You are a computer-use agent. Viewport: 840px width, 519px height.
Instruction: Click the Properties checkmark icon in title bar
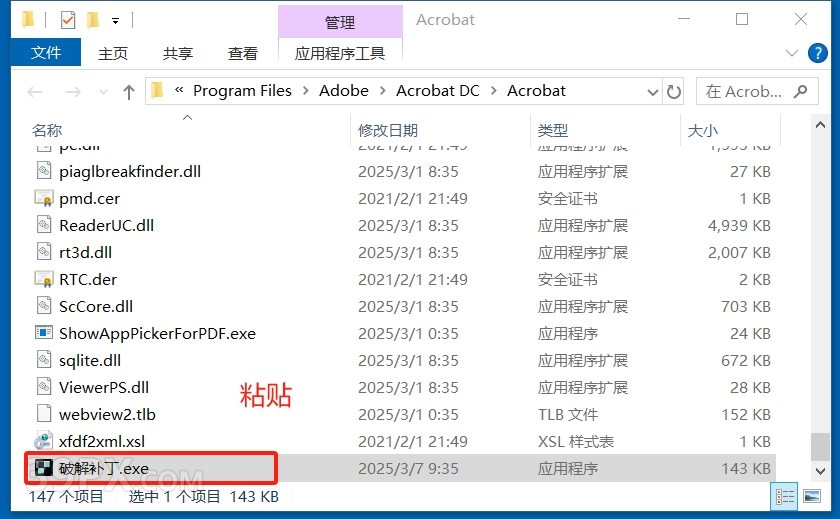point(68,20)
